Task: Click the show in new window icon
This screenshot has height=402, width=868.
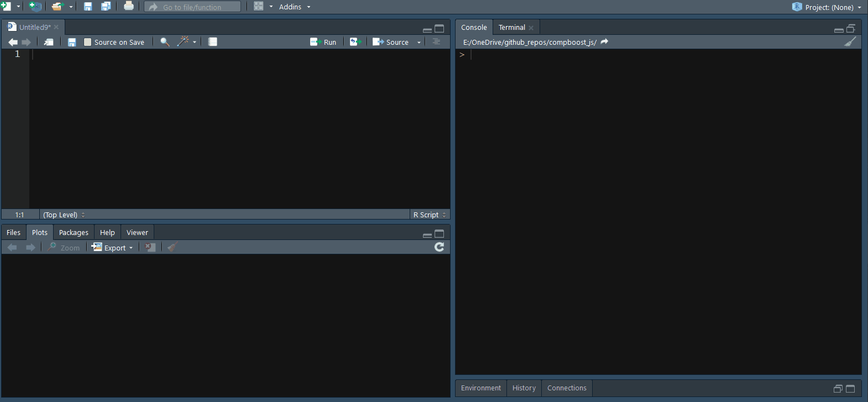Action: pyautogui.click(x=49, y=42)
